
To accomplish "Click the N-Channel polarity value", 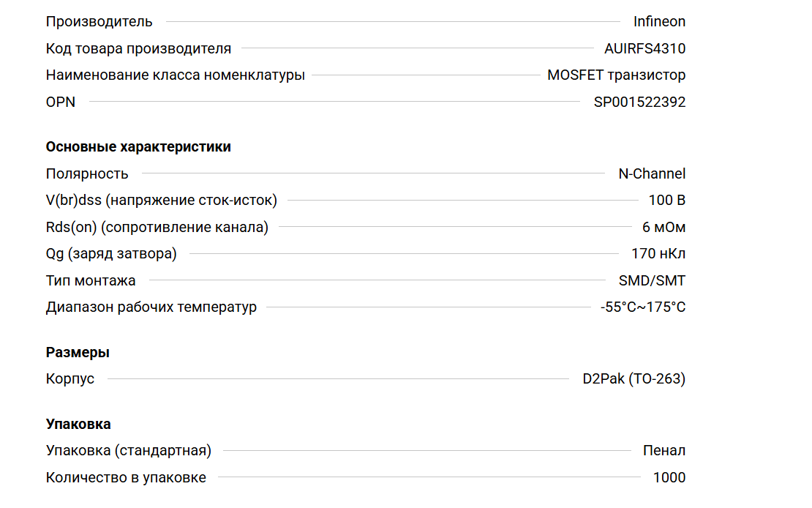I will click(652, 174).
